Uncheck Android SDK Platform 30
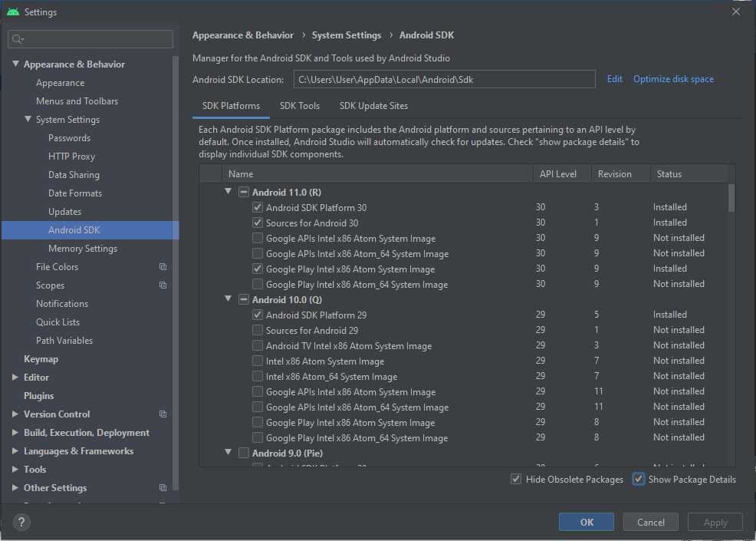 pos(258,207)
